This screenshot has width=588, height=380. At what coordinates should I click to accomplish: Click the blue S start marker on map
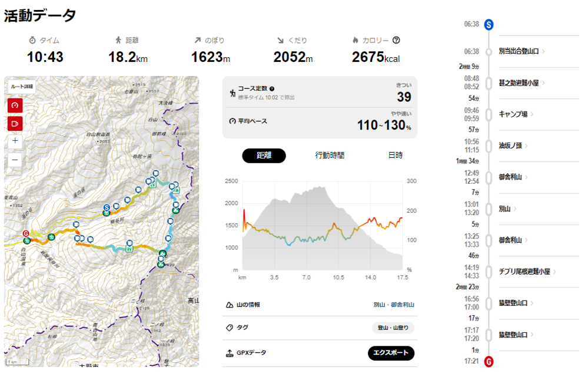coord(107,207)
